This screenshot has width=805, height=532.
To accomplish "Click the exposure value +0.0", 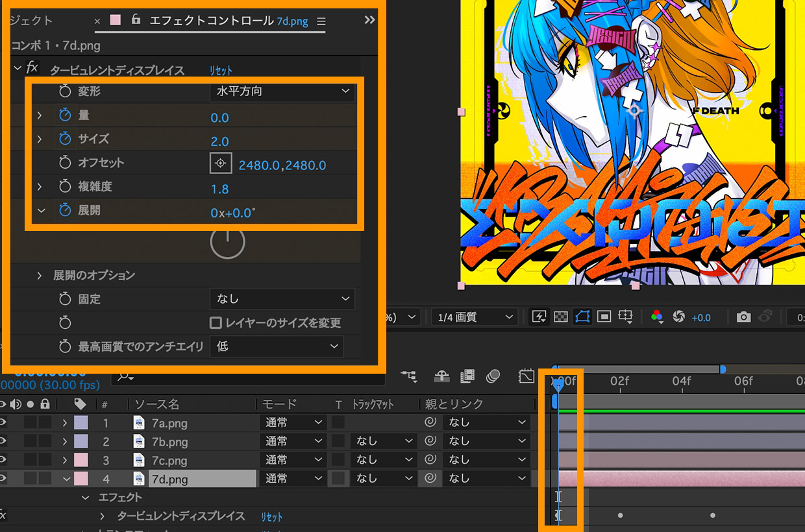I will pyautogui.click(x=701, y=317).
